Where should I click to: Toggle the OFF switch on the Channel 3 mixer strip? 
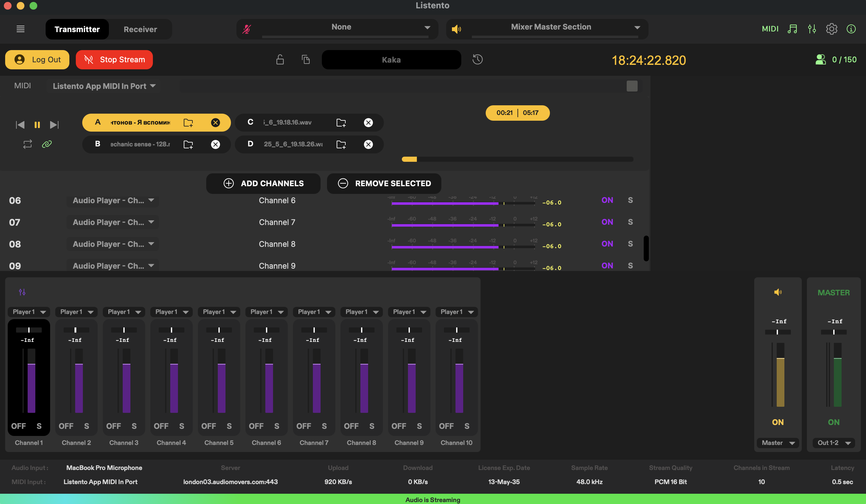pos(113,426)
